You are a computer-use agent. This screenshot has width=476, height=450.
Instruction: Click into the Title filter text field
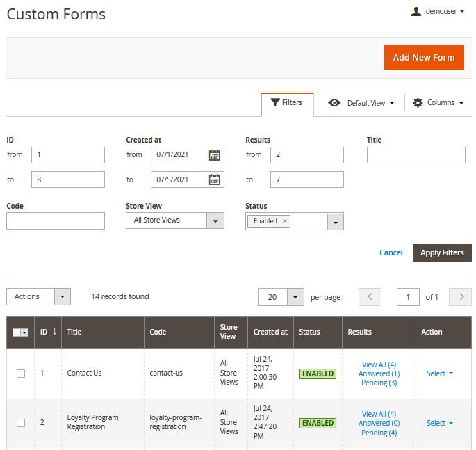pos(416,155)
